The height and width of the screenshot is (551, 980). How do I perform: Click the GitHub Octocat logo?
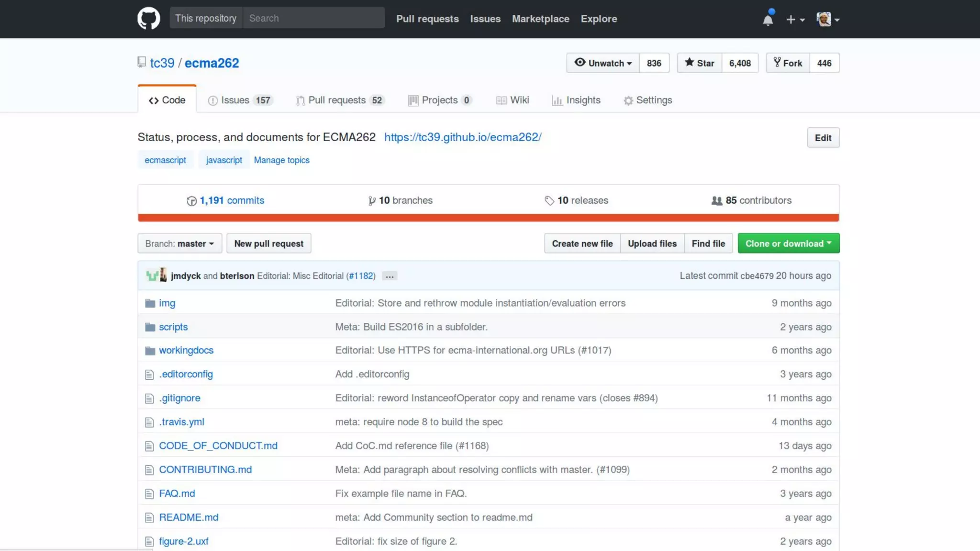(x=148, y=19)
